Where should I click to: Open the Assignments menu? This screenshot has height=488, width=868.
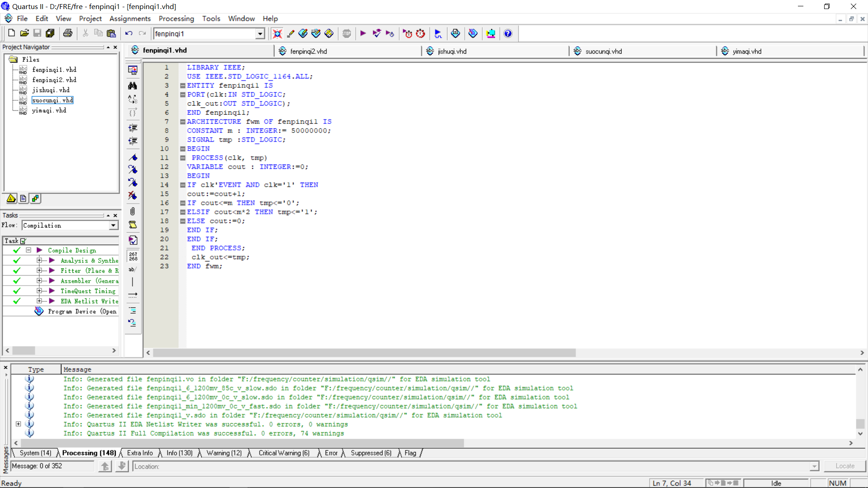pyautogui.click(x=130, y=19)
